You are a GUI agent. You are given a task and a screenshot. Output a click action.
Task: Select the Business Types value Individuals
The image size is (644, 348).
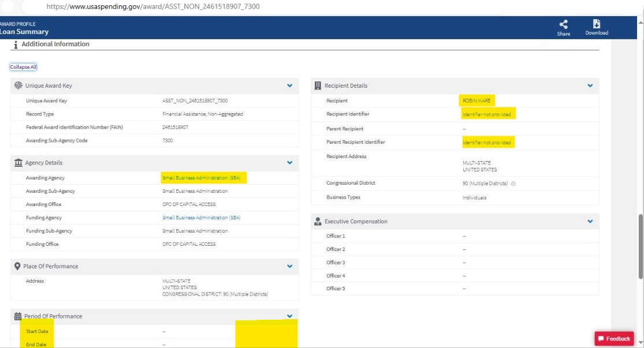point(474,198)
